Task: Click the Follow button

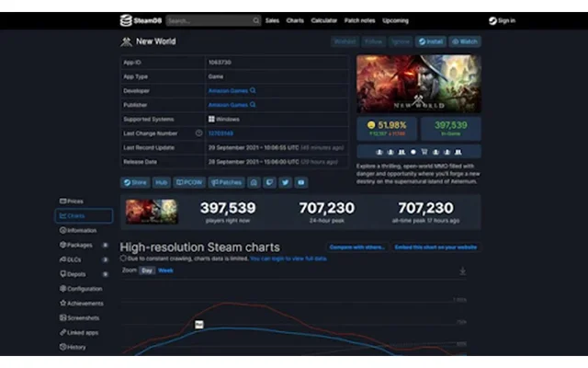Action: coord(374,41)
